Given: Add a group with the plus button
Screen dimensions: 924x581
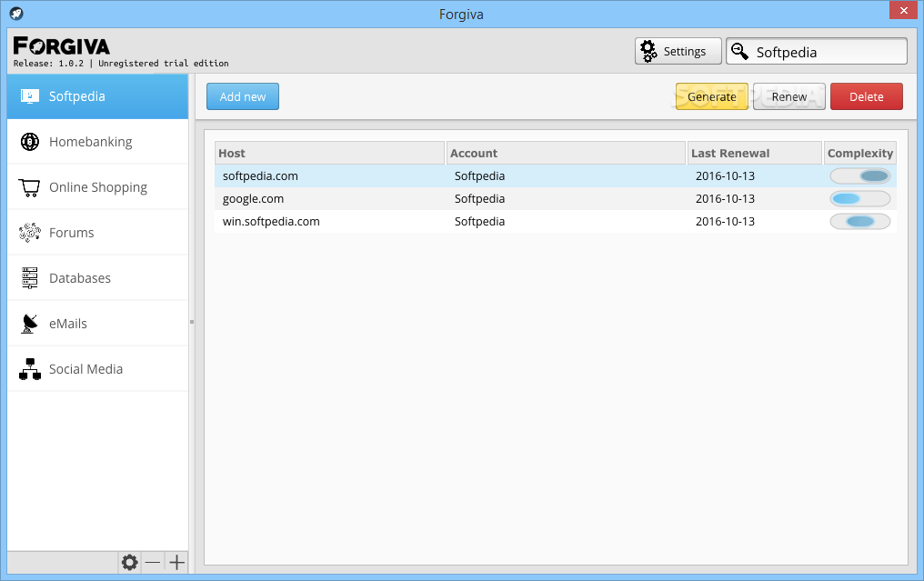Looking at the screenshot, I should click(176, 563).
